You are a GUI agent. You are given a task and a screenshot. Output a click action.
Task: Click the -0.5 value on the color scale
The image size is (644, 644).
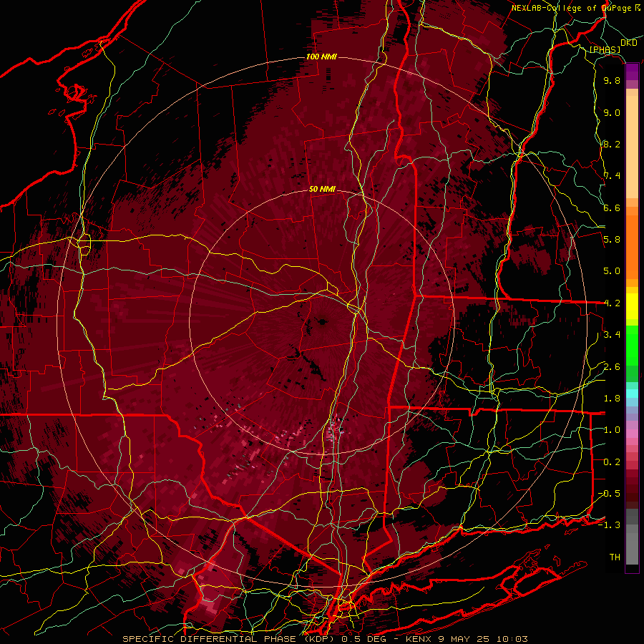609,494
